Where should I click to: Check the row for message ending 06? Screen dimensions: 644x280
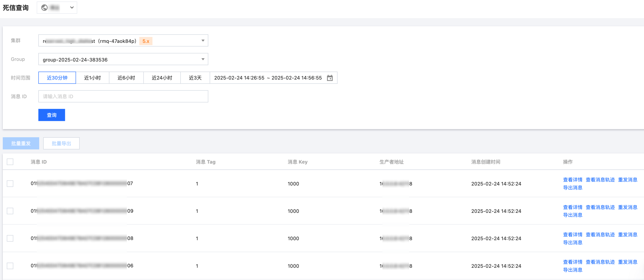(x=10, y=266)
